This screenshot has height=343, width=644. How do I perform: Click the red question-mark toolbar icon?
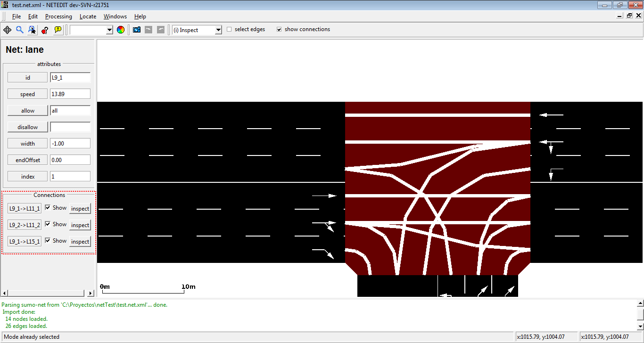[45, 30]
